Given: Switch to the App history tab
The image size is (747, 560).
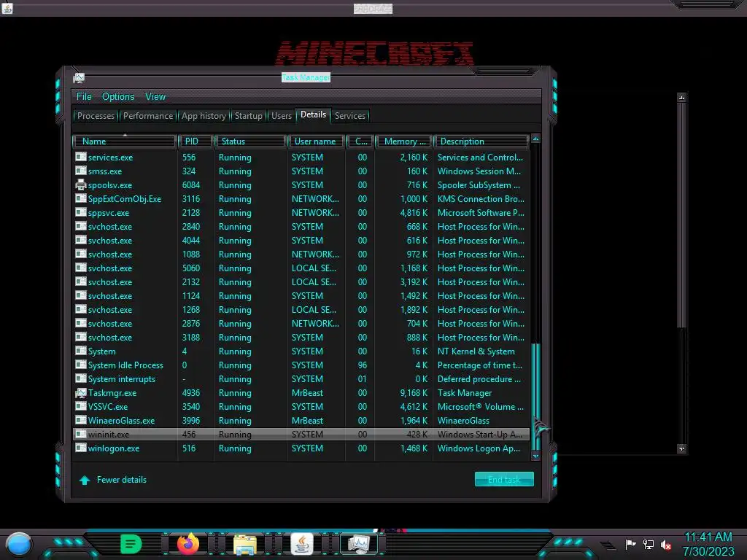Looking at the screenshot, I should click(x=204, y=116).
